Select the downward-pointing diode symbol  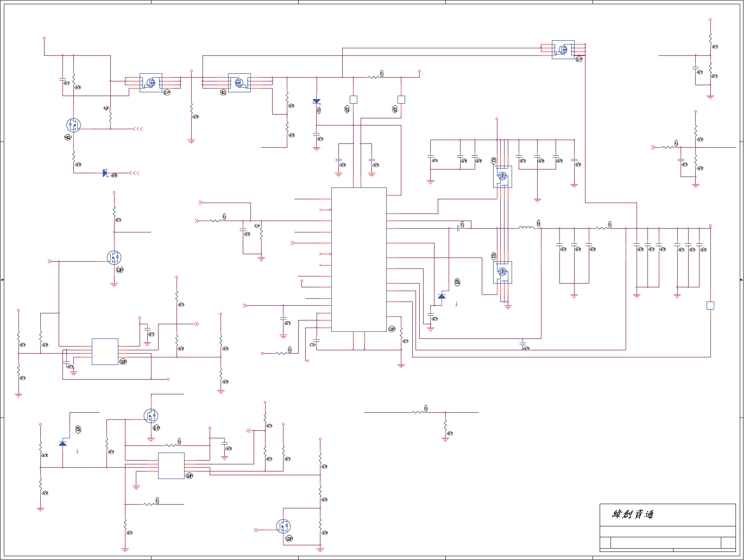click(x=317, y=102)
